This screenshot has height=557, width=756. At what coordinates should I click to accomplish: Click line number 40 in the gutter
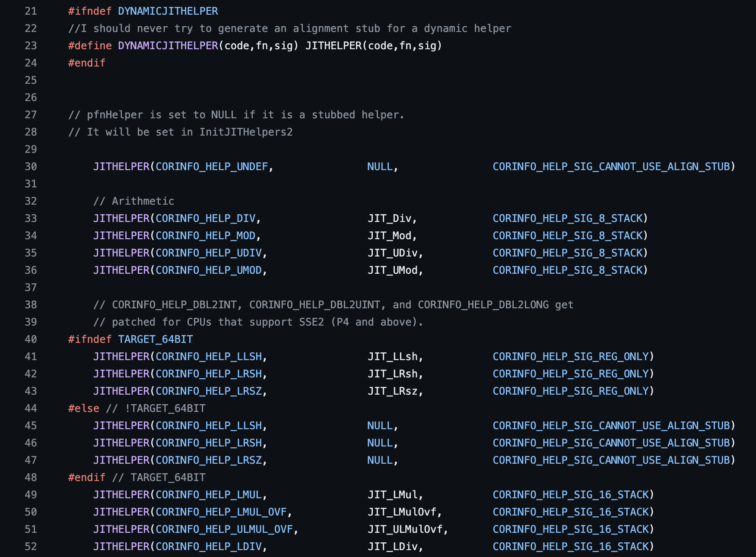[31, 339]
